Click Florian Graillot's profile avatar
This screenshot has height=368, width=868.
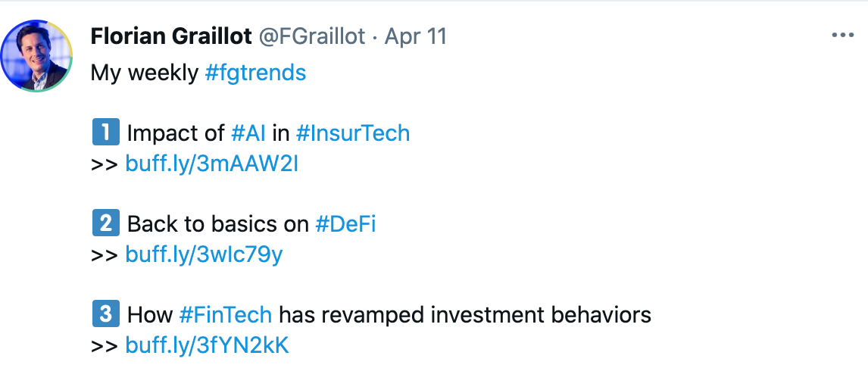point(37,56)
